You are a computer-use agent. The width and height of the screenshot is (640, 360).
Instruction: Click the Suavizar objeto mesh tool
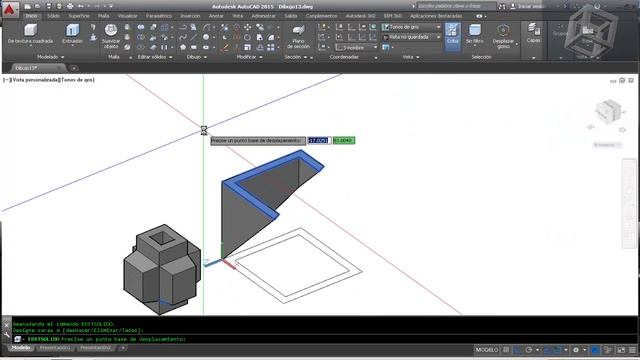pos(111,36)
